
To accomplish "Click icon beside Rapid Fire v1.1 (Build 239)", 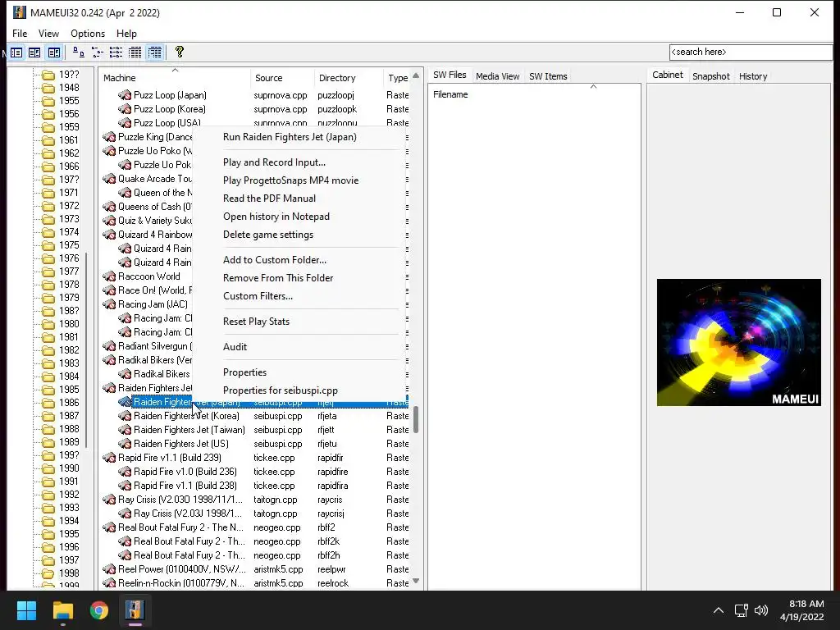I will click(x=109, y=458).
